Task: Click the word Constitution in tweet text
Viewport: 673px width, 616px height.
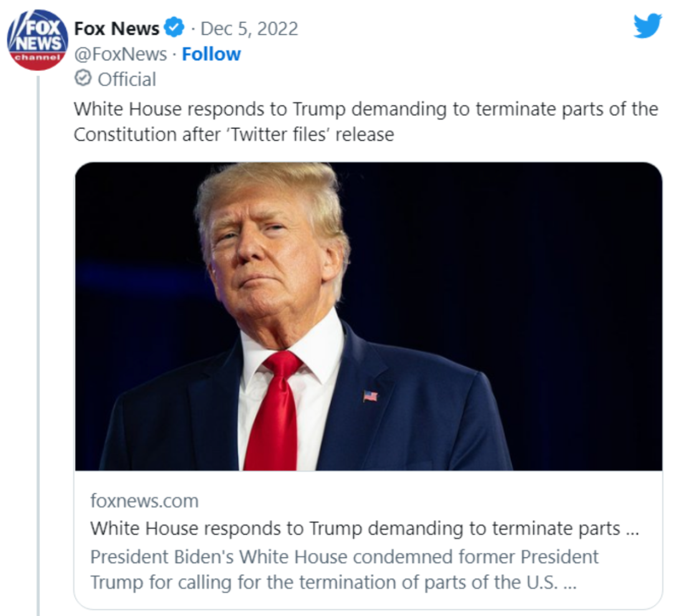Action: pos(125,135)
